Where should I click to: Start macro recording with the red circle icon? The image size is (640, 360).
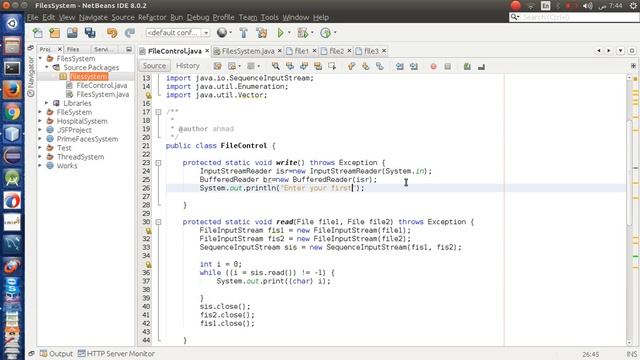(x=433, y=66)
